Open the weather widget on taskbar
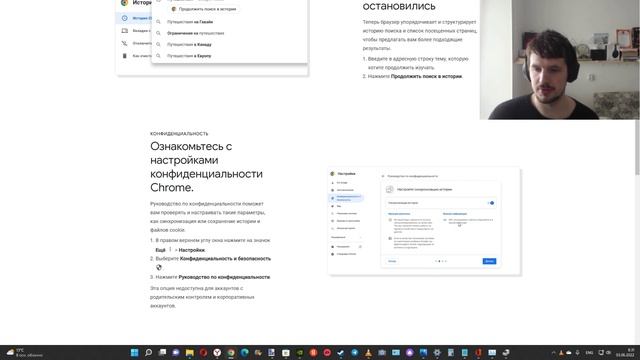 [24, 353]
